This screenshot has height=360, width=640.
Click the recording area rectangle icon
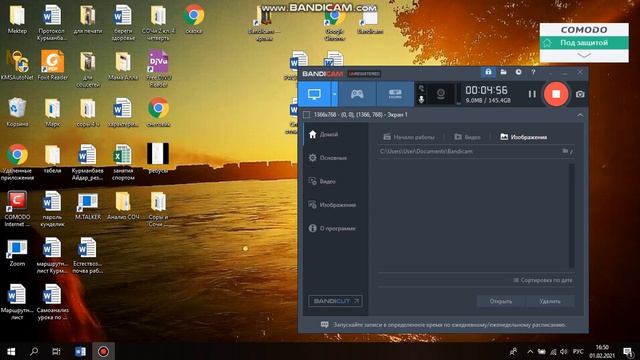pos(307,115)
